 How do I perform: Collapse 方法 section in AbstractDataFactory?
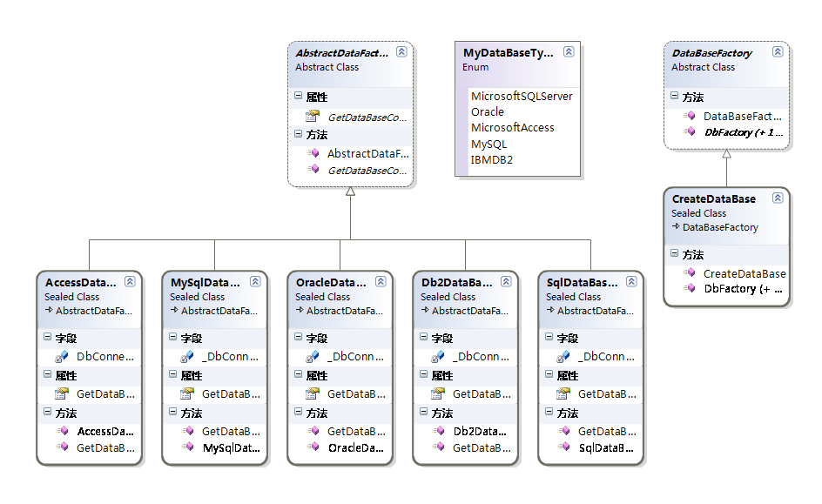tap(299, 133)
